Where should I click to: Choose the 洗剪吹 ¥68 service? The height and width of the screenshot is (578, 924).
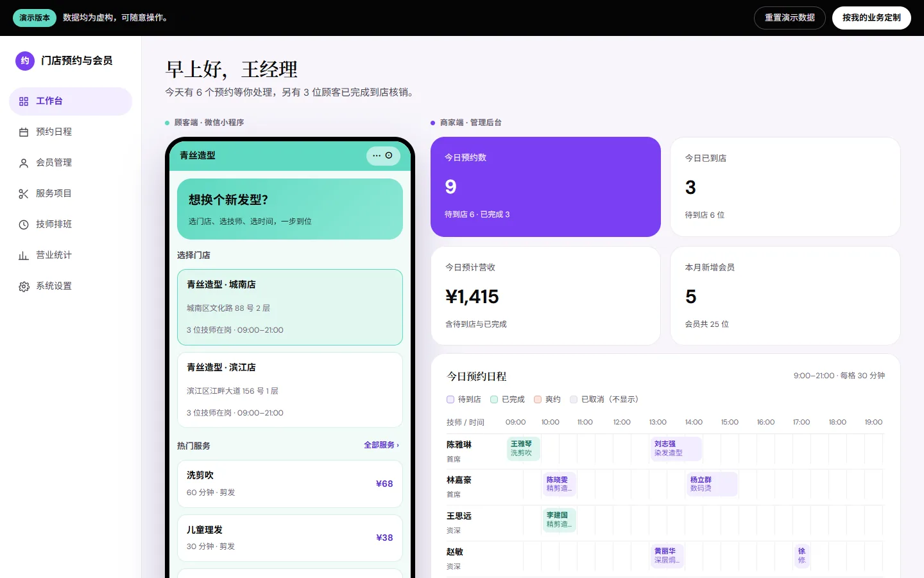(x=290, y=484)
